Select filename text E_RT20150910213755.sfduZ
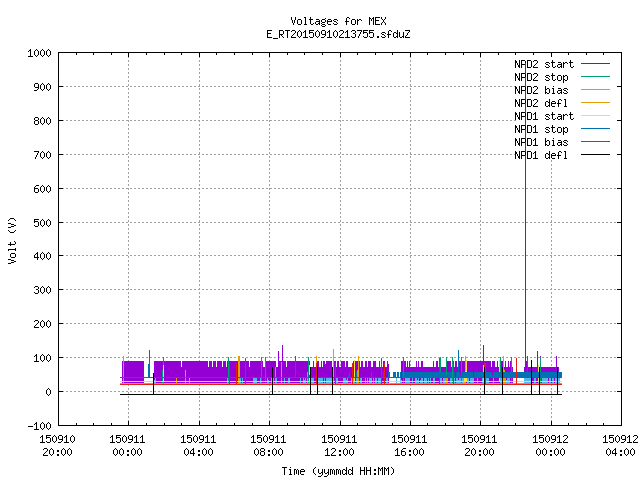The image size is (640, 480). click(338, 34)
